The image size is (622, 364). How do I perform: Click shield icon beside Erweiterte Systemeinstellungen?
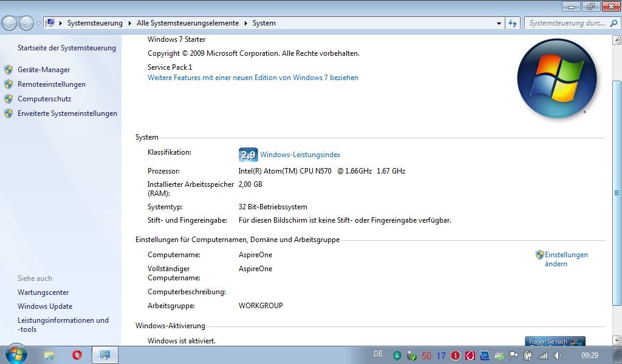pyautogui.click(x=9, y=113)
